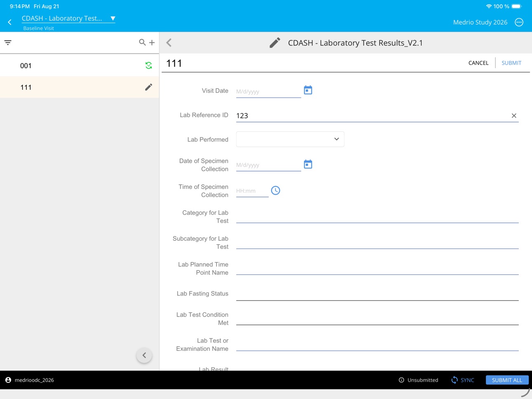This screenshot has width=532, height=399.
Task: Click the sync status icon for 001
Action: 148,65
